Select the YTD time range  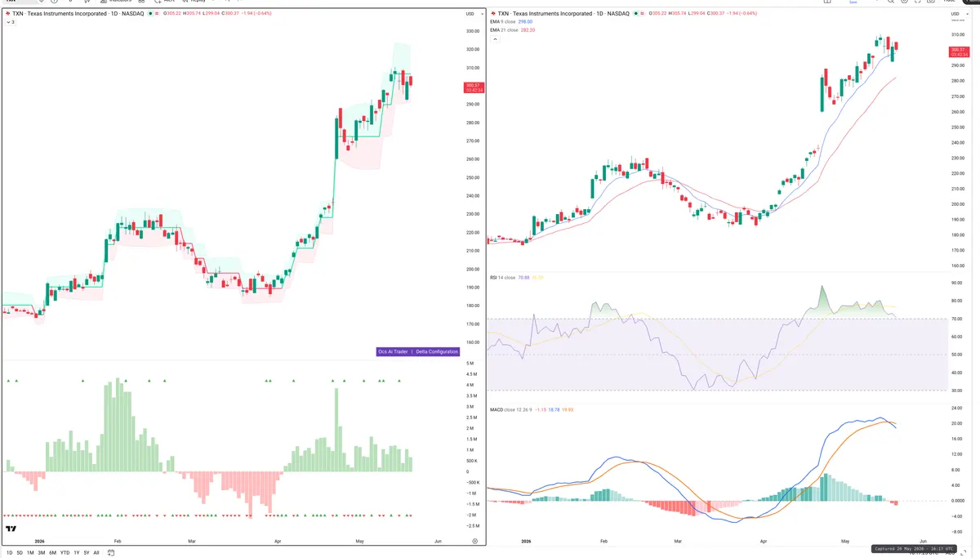65,553
